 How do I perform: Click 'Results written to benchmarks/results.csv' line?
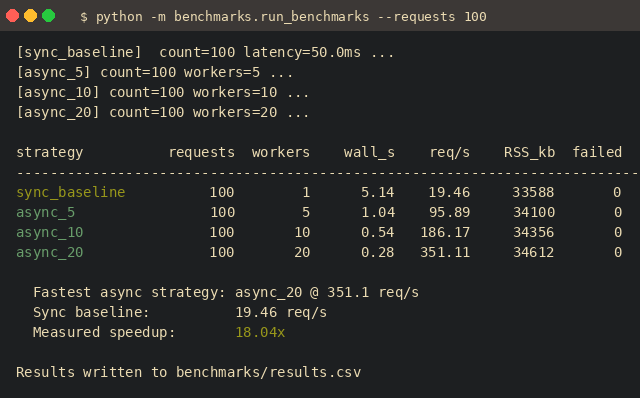click(x=189, y=372)
